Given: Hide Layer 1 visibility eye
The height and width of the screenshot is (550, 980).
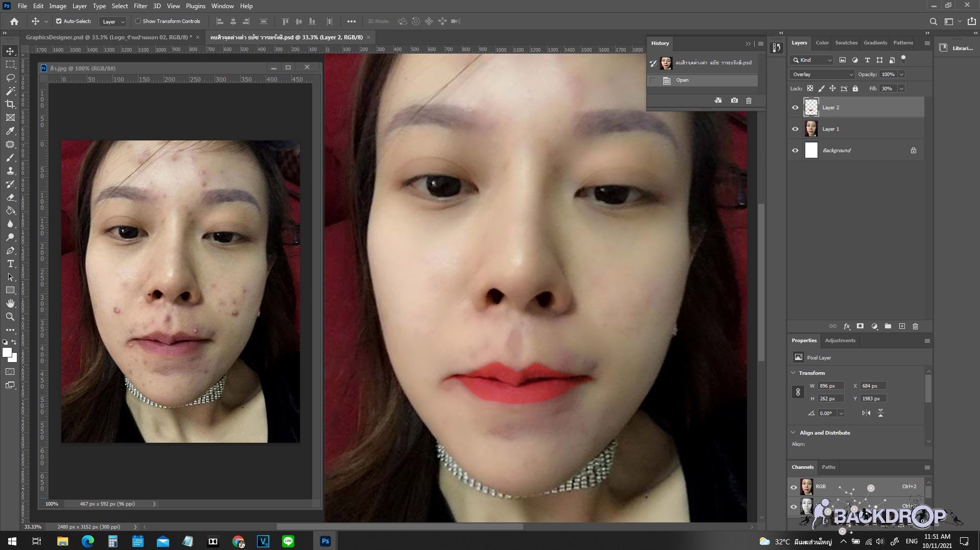Looking at the screenshot, I should click(795, 129).
